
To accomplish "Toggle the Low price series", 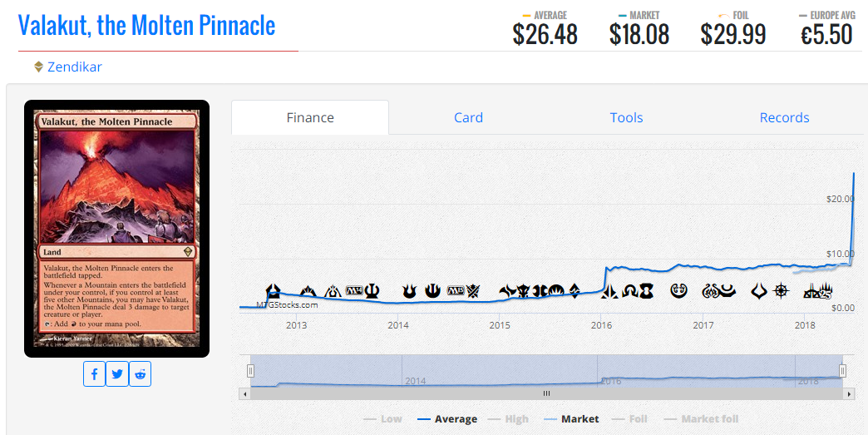I will pyautogui.click(x=382, y=419).
